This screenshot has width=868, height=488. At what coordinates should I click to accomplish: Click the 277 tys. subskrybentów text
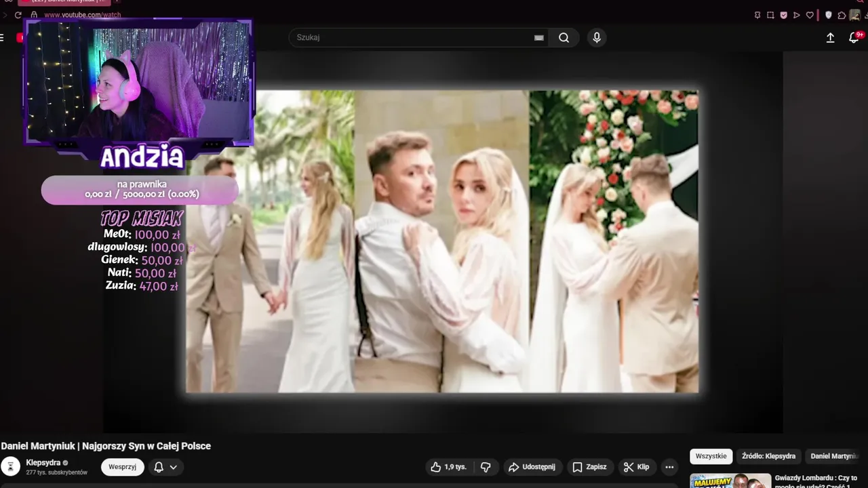point(56,472)
